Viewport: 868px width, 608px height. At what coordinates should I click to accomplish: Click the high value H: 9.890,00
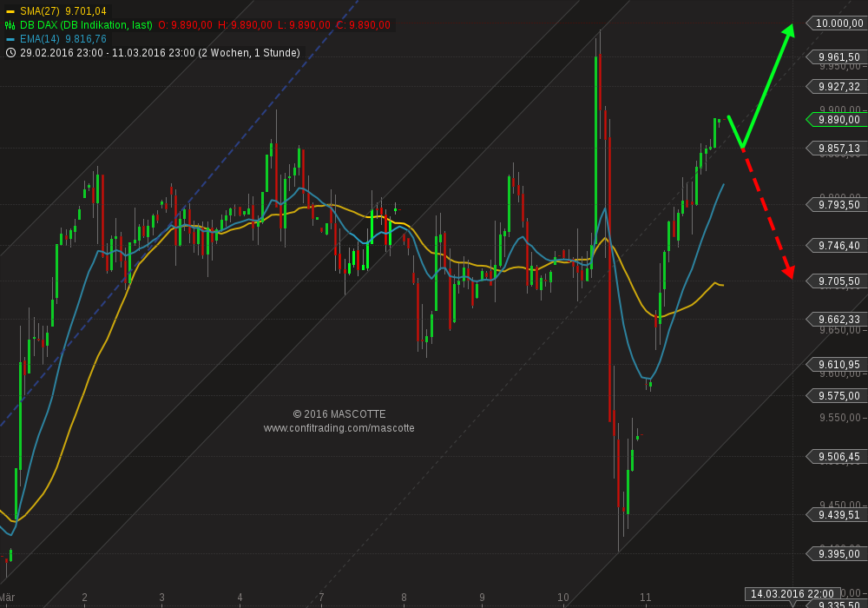(x=245, y=25)
